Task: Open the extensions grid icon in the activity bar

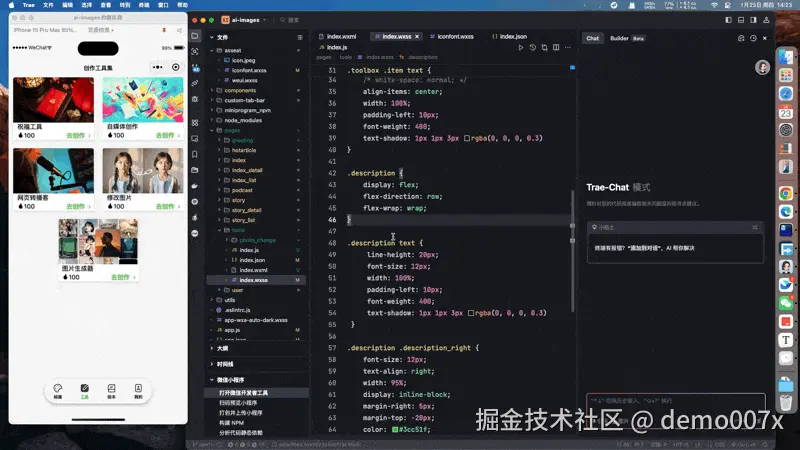Action: pos(195,123)
